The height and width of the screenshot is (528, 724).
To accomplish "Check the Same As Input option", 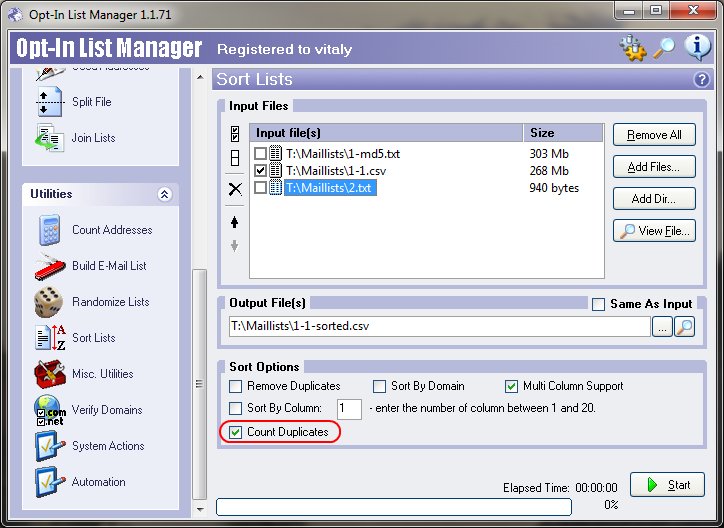I will [599, 304].
